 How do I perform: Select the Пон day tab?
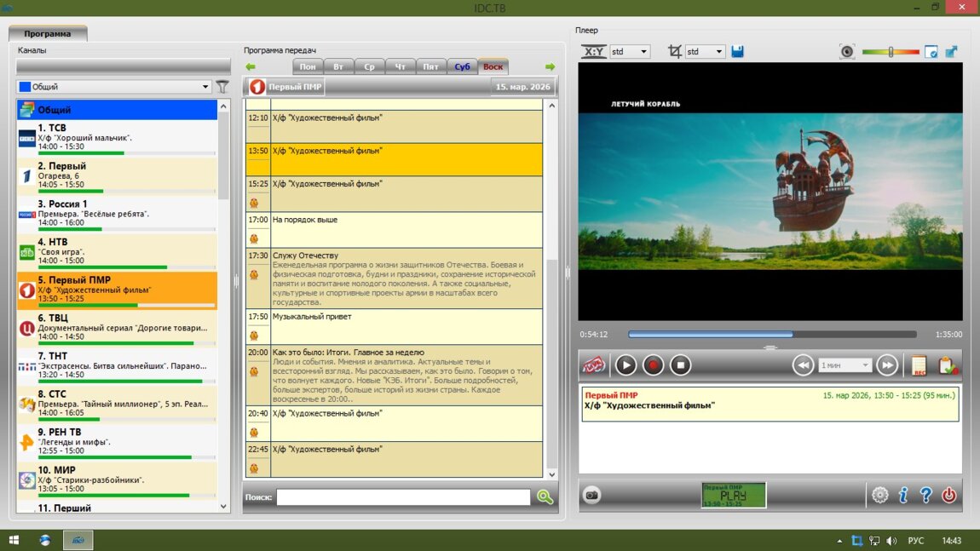click(x=308, y=66)
